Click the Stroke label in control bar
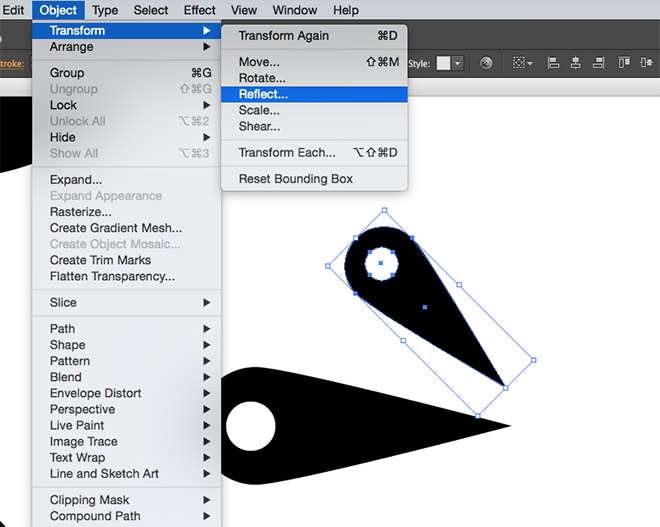The height and width of the screenshot is (527, 660). [11, 64]
